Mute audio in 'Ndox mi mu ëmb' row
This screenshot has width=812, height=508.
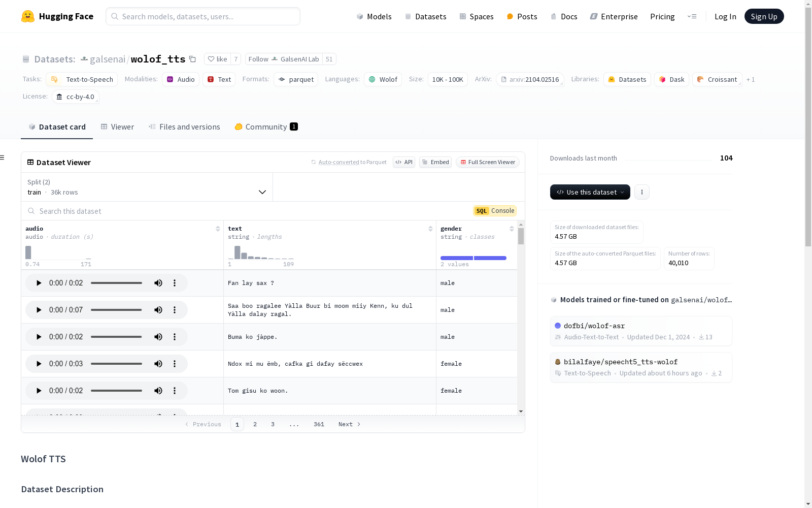click(158, 364)
